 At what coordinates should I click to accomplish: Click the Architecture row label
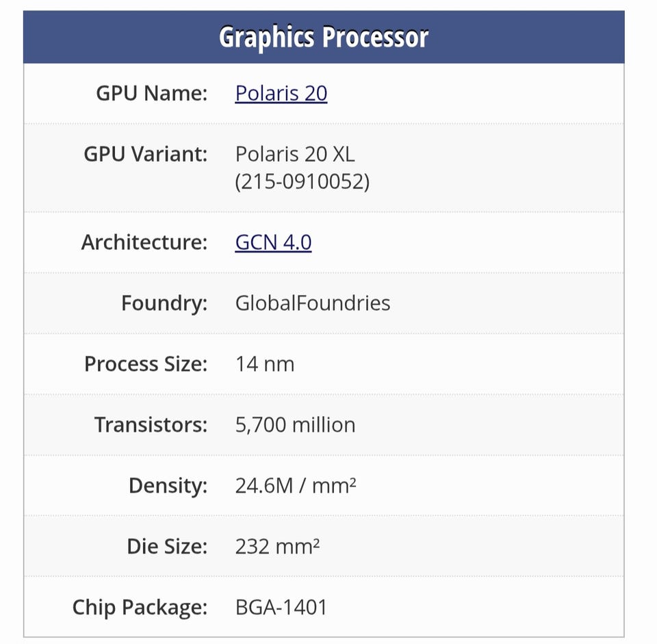[x=144, y=242]
